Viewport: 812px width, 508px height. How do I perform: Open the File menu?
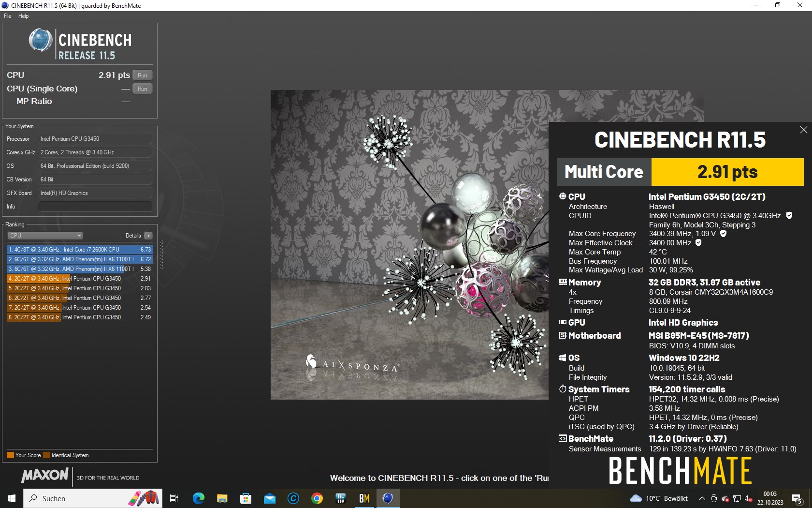point(7,16)
